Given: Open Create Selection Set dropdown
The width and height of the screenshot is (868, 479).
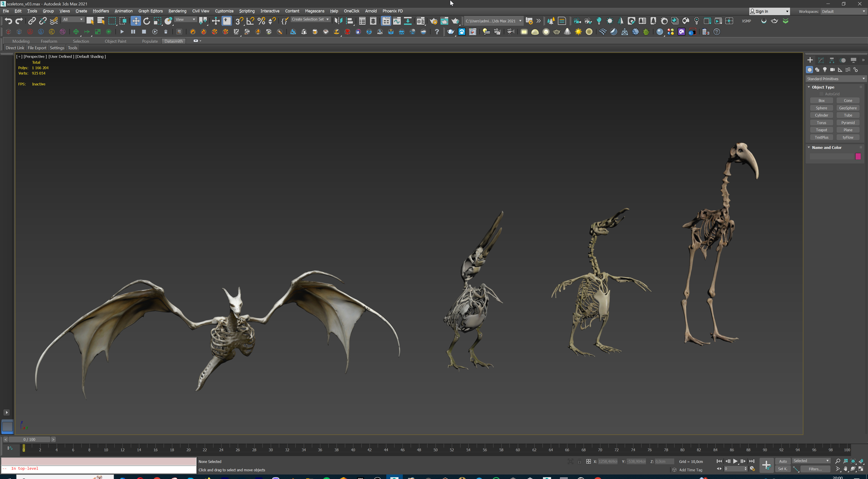Looking at the screenshot, I should [x=310, y=19].
